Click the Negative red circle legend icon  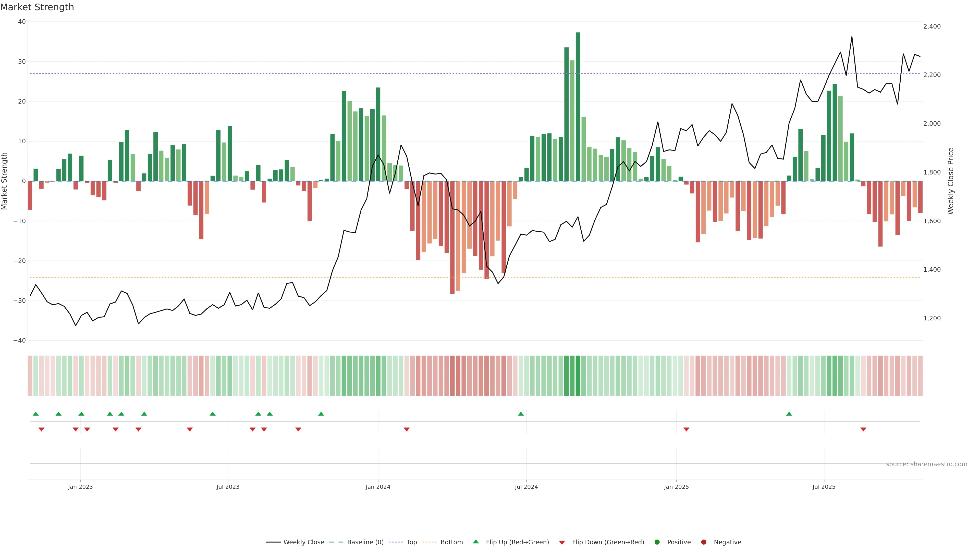coord(703,542)
